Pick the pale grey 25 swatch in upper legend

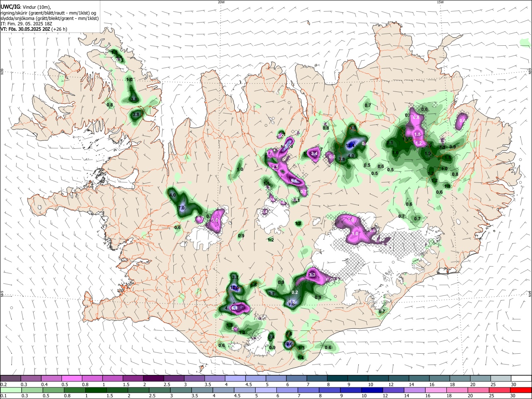501,378
